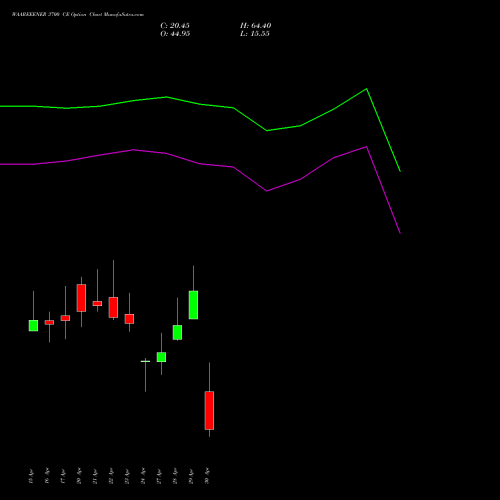
Task: Select the 20 Apr date label
Action: 79,476
